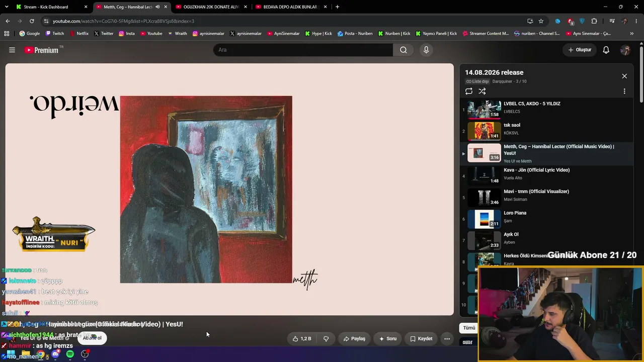Image resolution: width=644 pixels, height=362 pixels.
Task: Select Kava - Jön lyric video
Action: click(x=545, y=175)
